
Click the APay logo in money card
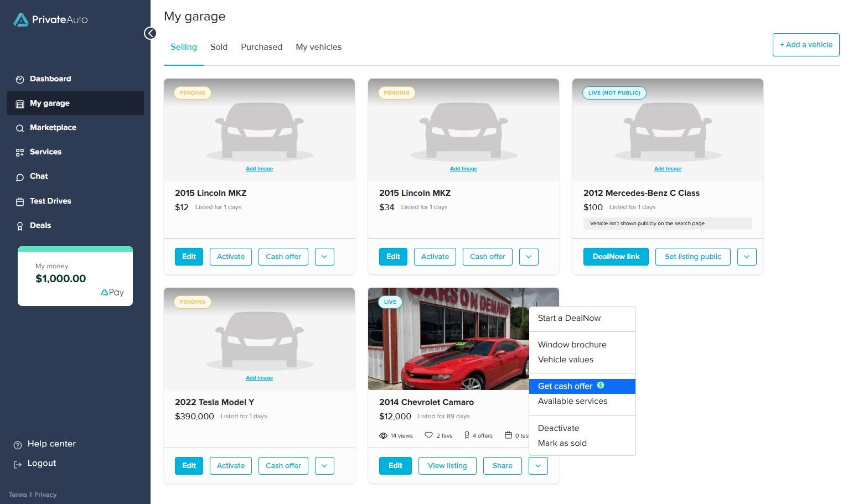click(112, 292)
